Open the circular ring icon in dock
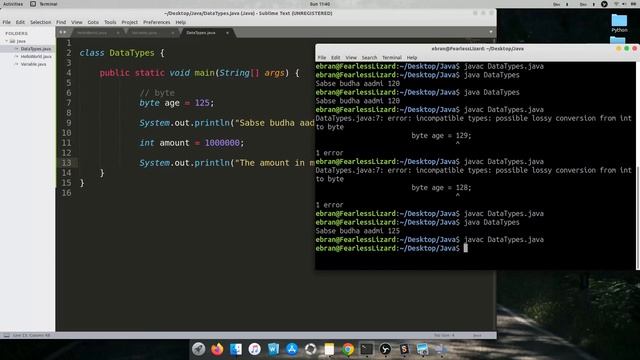Screen dimensions: 640x360 (x=311, y=349)
